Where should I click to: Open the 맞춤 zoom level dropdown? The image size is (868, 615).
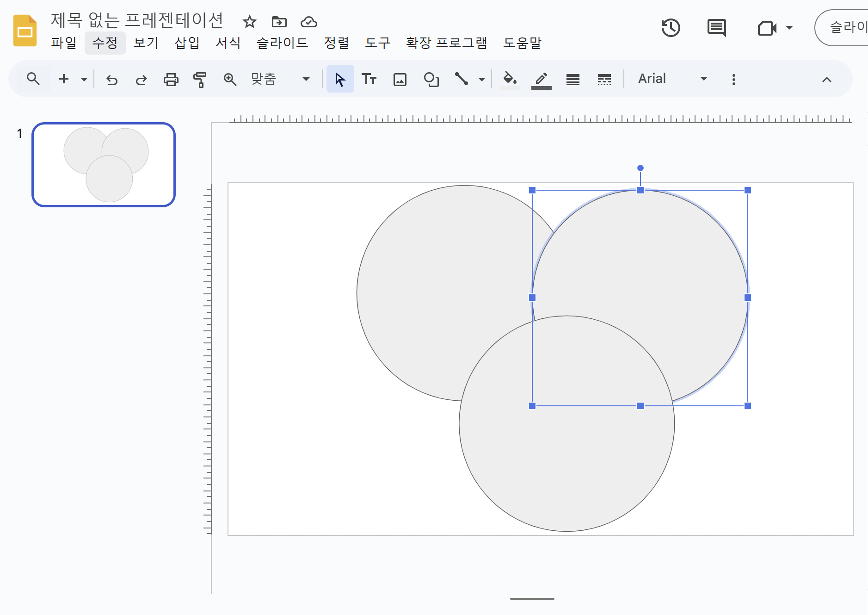tap(280, 79)
